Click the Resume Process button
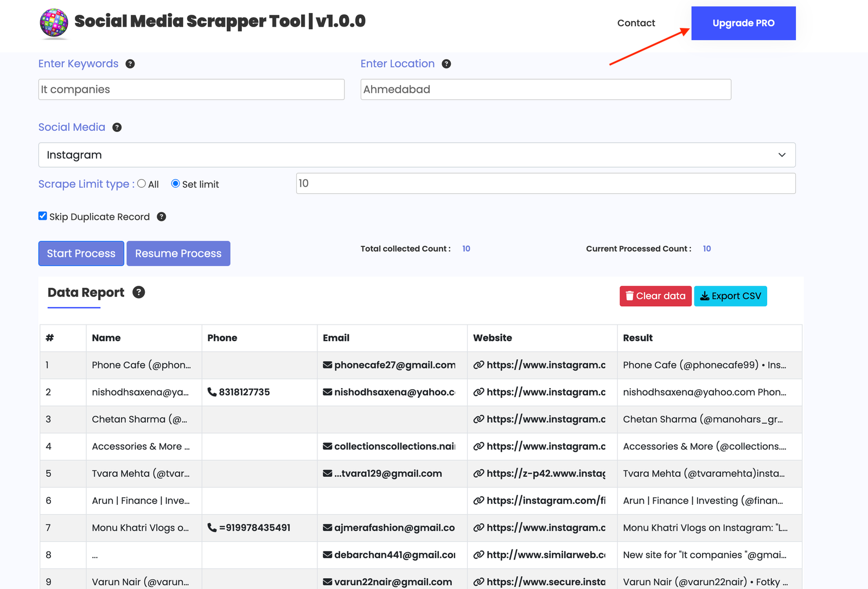868x589 pixels. [x=178, y=254]
